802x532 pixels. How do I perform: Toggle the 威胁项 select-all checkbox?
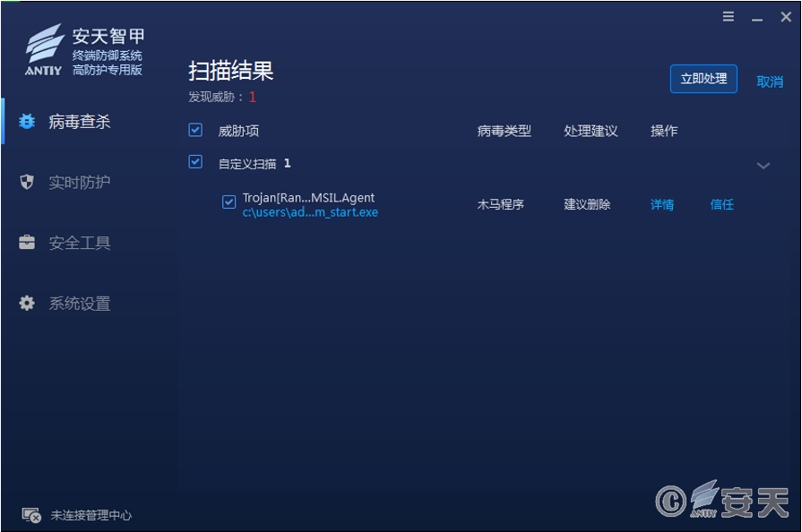(x=195, y=130)
